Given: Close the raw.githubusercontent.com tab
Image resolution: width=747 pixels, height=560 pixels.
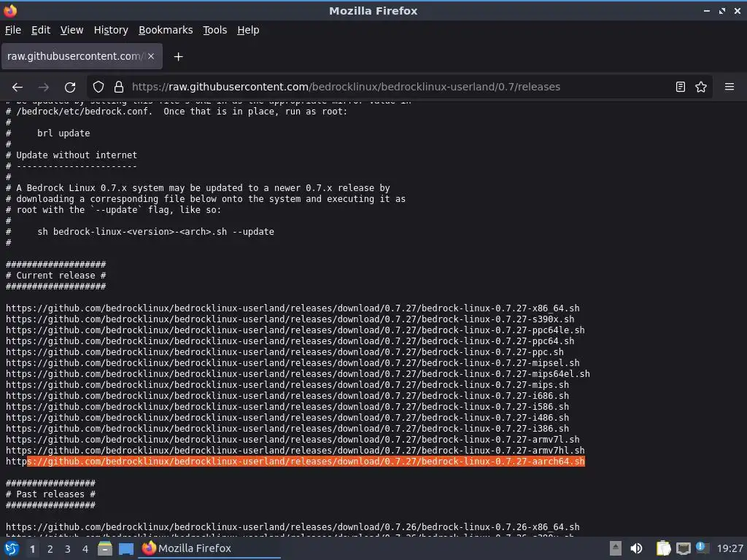Looking at the screenshot, I should (x=151, y=56).
